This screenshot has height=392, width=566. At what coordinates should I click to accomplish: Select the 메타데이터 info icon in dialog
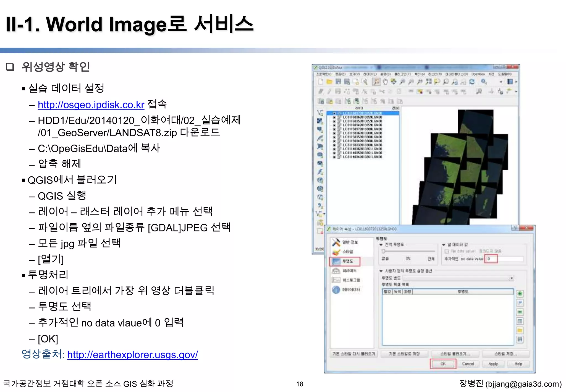click(x=336, y=290)
